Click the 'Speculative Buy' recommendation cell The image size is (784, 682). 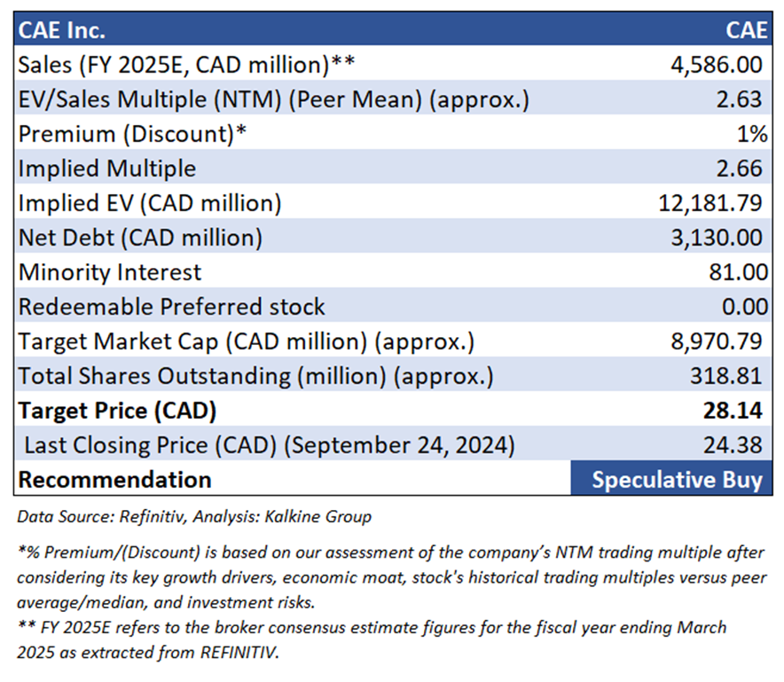pyautogui.click(x=671, y=479)
